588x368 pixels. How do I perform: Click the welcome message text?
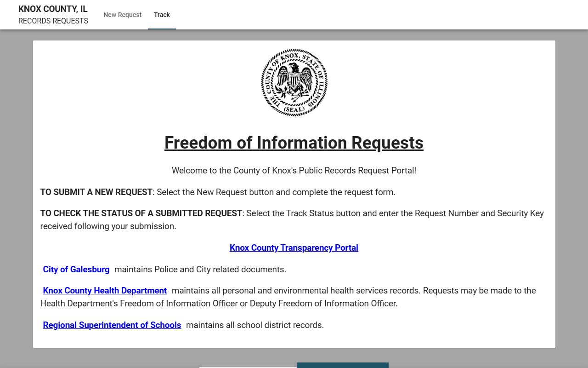294,170
